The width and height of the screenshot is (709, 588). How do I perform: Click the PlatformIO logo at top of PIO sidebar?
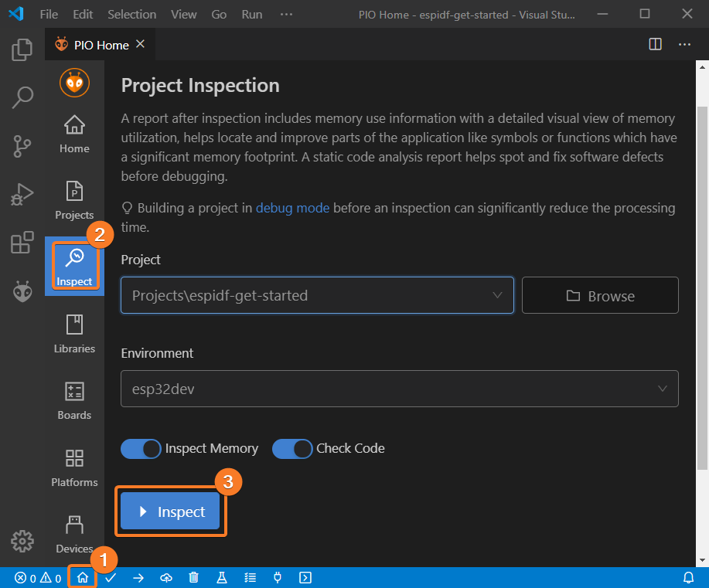click(x=74, y=83)
